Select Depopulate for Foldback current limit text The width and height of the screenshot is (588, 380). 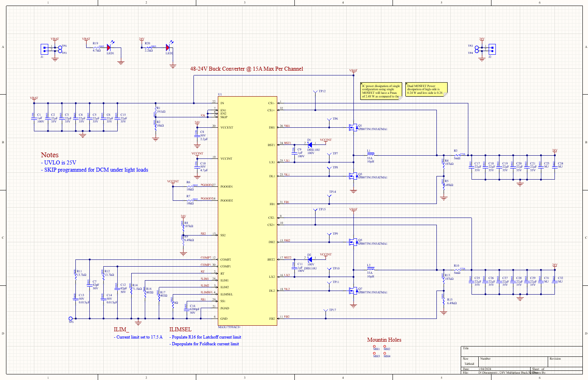pyautogui.click(x=204, y=344)
